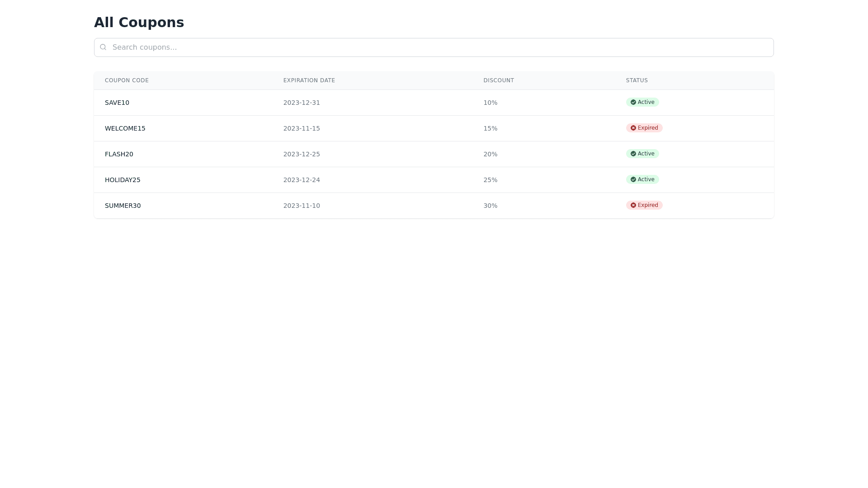Click the Discount column header
Viewport: 868px width, 488px height.
tap(499, 80)
